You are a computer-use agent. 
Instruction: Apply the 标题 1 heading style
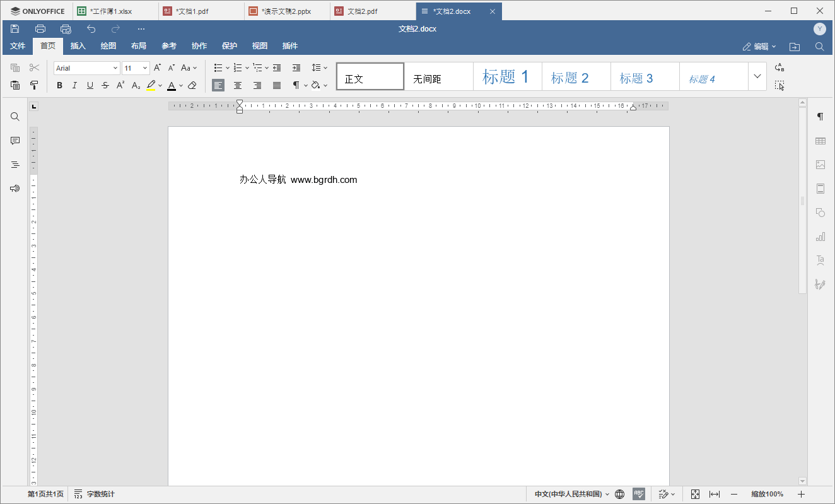pos(506,77)
